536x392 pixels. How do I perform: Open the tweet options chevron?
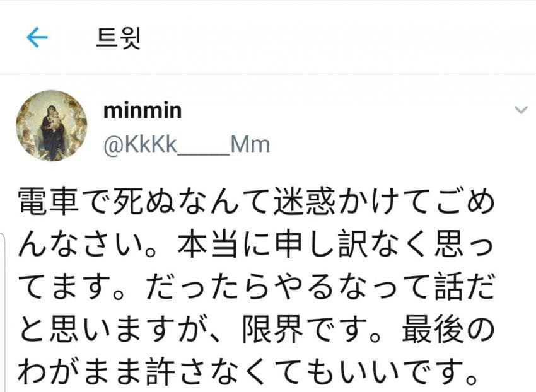click(x=521, y=110)
